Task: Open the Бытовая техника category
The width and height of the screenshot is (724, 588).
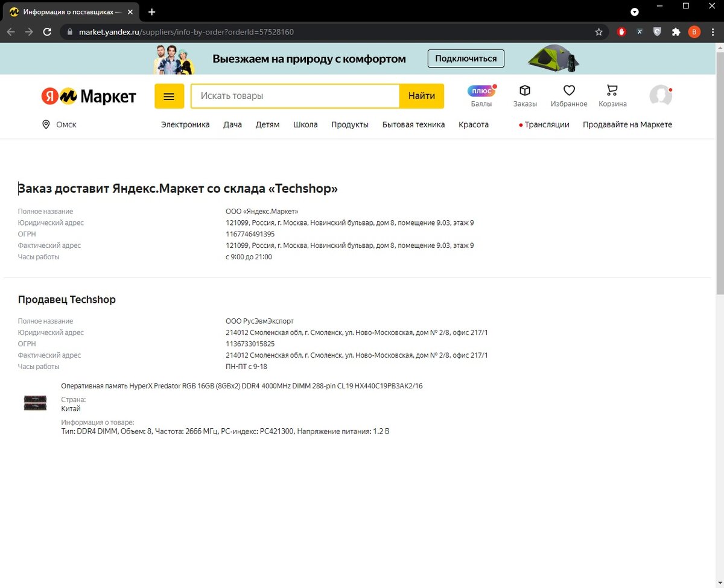Action: (413, 124)
